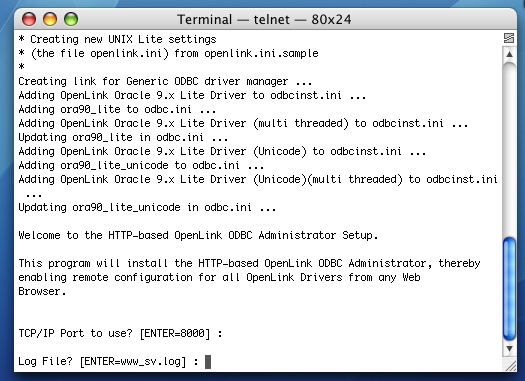Click the blue scrollbar thumb
This screenshot has width=525, height=381.
click(509, 289)
